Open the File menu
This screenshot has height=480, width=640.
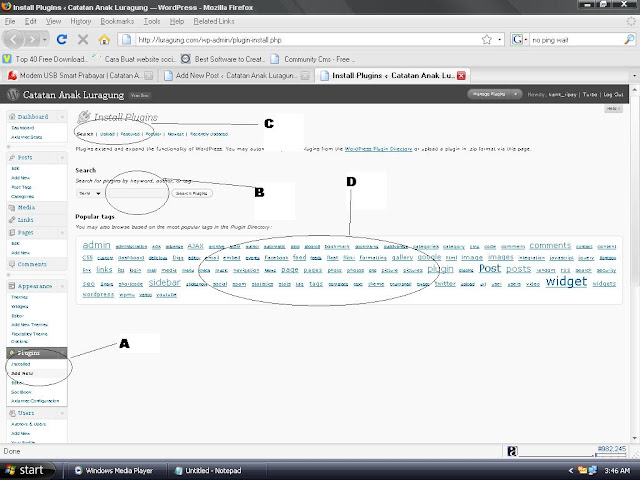(x=10, y=21)
